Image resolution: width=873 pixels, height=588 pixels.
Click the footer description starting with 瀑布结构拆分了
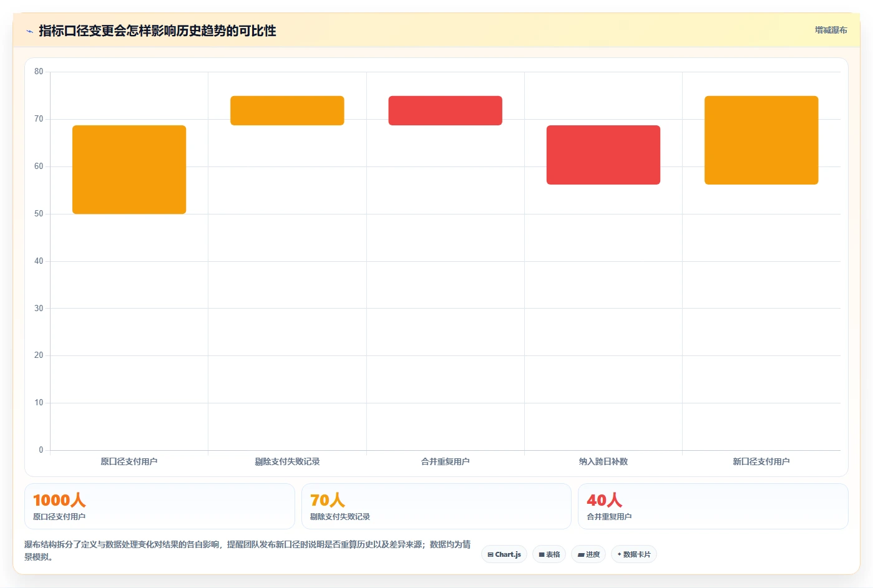pos(248,551)
